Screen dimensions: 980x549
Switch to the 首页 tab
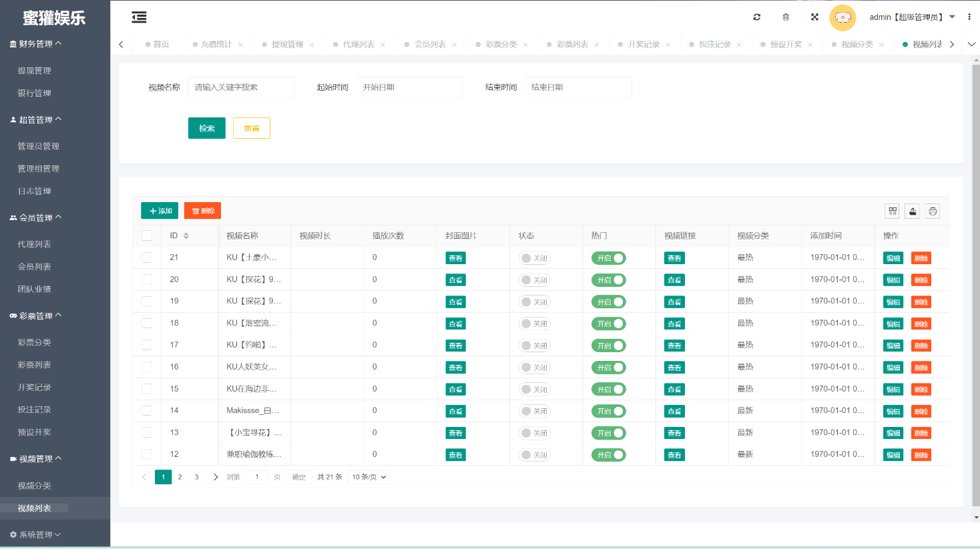click(158, 45)
